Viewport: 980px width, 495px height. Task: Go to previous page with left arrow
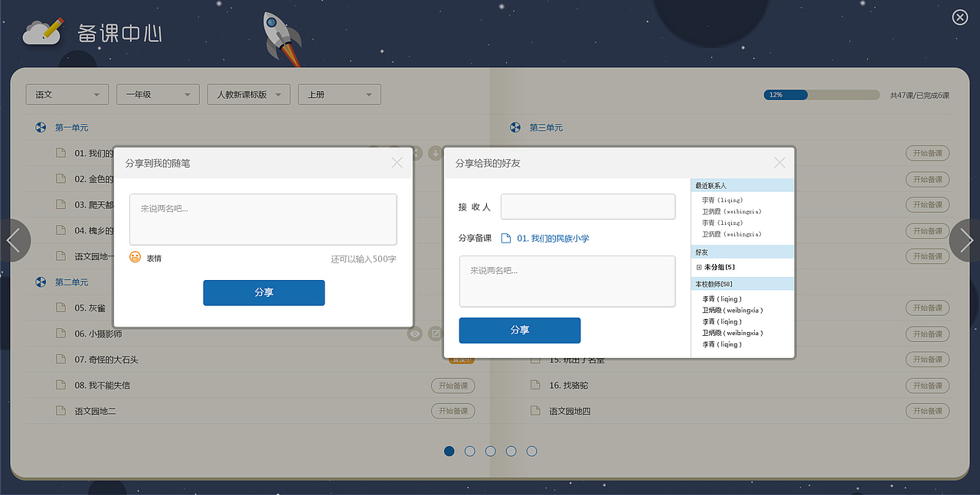[x=14, y=240]
